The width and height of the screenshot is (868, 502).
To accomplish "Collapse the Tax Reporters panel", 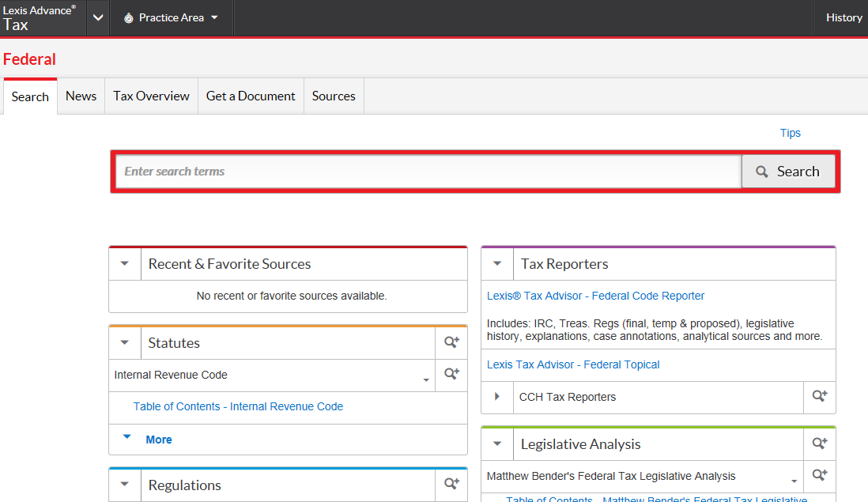I will point(497,264).
